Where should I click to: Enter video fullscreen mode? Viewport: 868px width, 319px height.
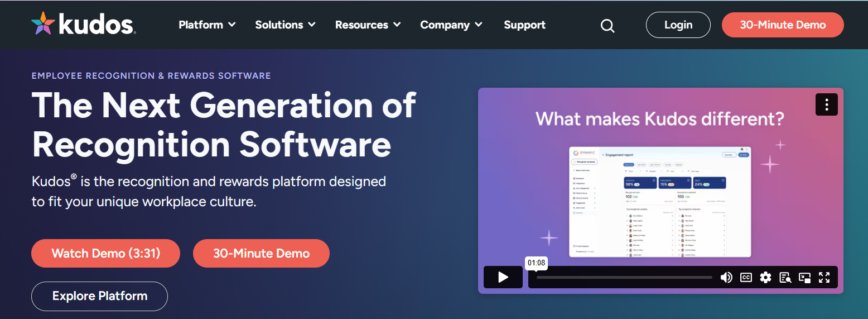point(824,277)
